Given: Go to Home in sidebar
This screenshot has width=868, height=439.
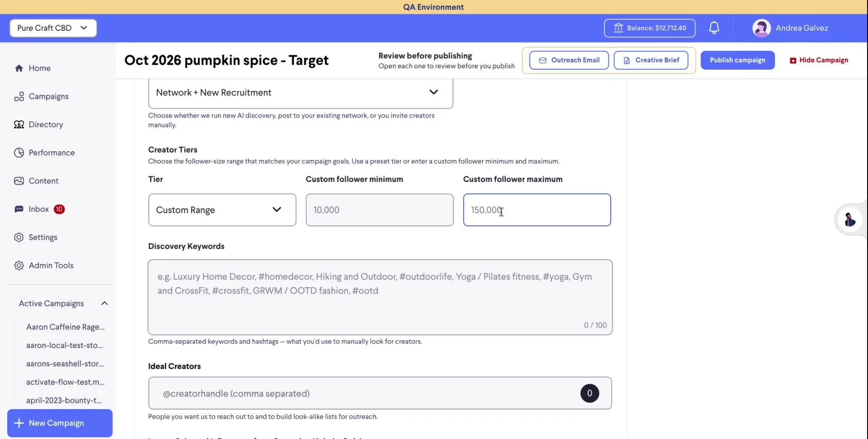Looking at the screenshot, I should click(x=39, y=68).
